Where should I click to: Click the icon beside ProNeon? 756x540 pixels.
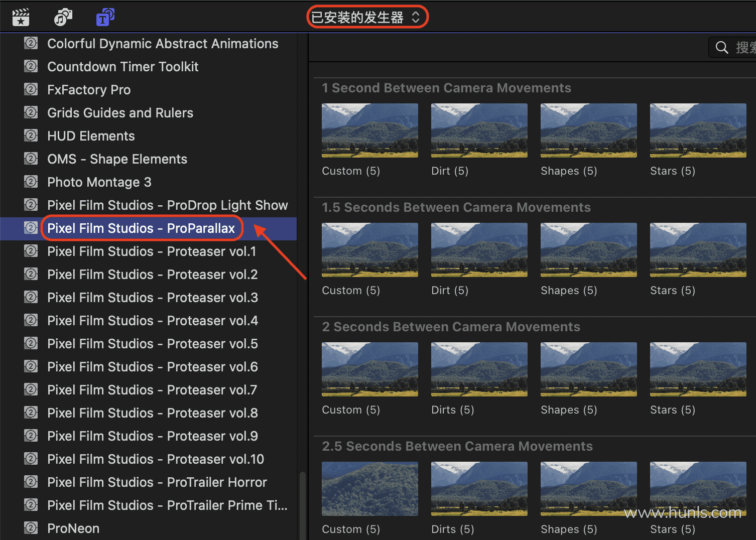tap(31, 528)
